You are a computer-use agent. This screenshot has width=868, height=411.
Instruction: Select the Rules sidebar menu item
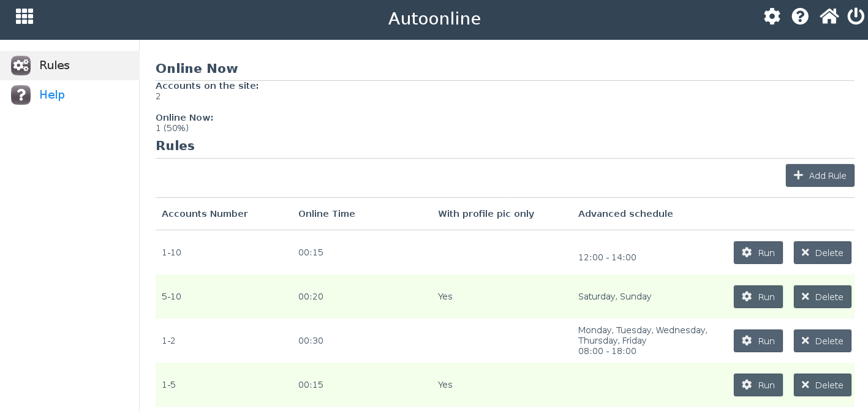[55, 66]
